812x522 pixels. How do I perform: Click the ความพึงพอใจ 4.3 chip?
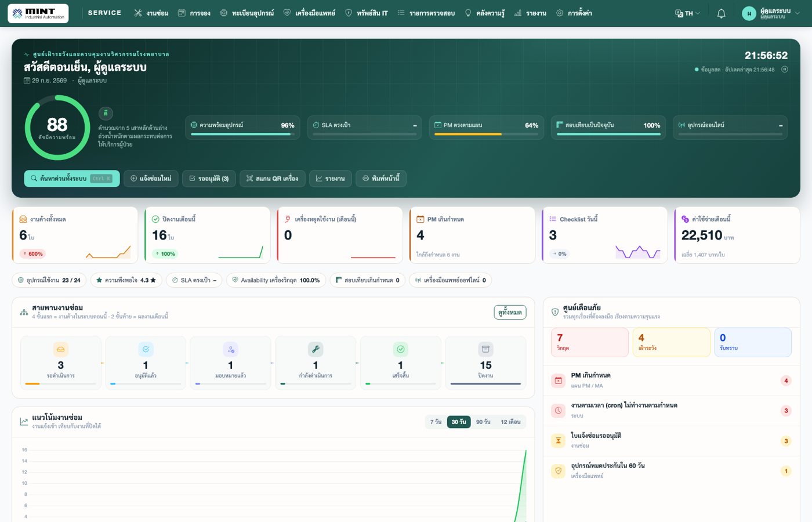[x=126, y=280]
